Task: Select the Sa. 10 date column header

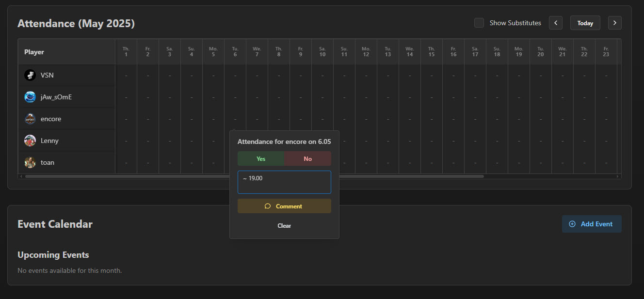Action: [x=322, y=52]
